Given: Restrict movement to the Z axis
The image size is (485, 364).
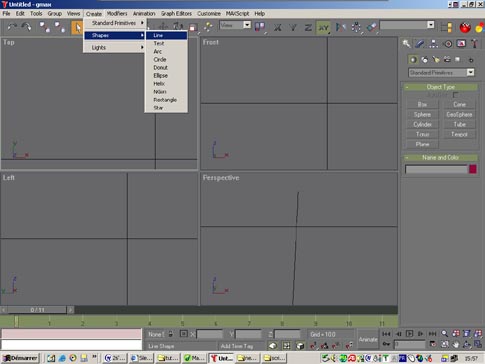Looking at the screenshot, I should 308,27.
